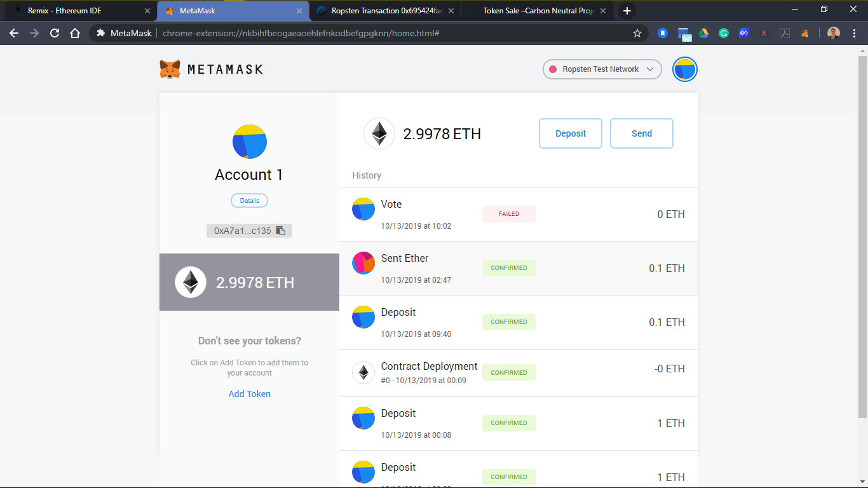Click the FAILED status badge
The image size is (868, 488).
509,214
